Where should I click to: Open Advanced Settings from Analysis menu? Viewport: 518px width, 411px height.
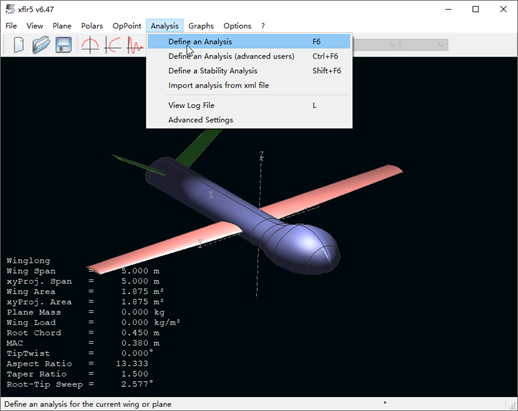[x=249, y=120]
